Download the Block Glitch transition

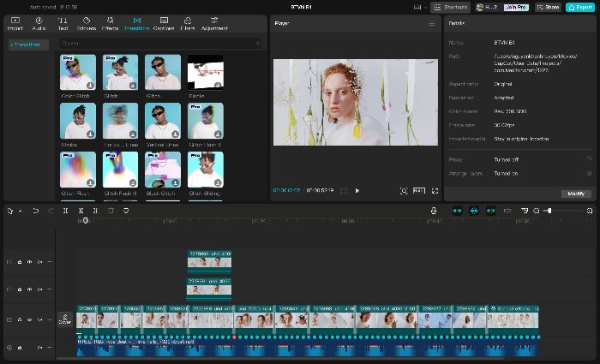click(175, 182)
